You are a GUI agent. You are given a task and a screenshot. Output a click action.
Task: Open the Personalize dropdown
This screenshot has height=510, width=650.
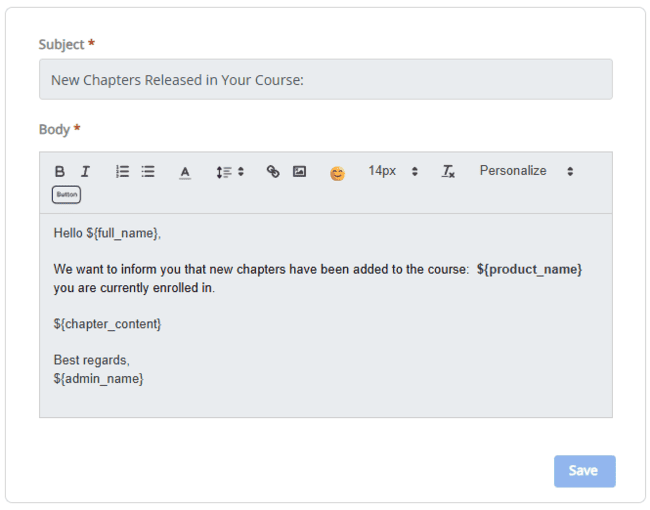point(525,171)
